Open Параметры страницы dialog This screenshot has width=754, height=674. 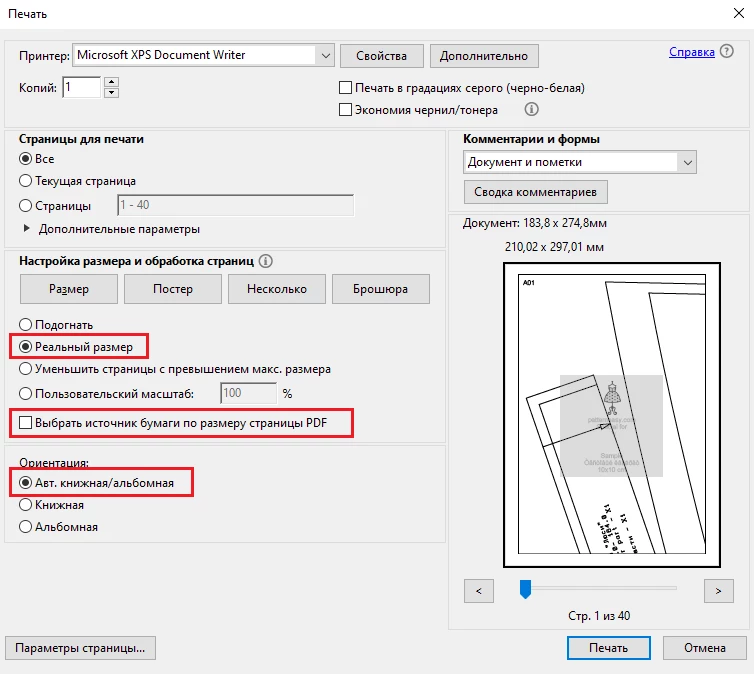click(x=80, y=648)
